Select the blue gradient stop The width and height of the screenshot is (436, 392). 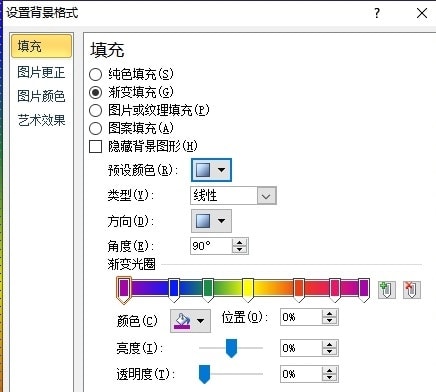pyautogui.click(x=174, y=290)
